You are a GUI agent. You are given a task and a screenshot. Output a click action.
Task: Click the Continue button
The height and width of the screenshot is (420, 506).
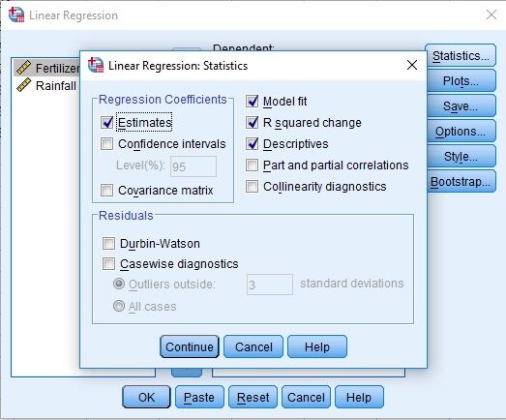tap(190, 346)
